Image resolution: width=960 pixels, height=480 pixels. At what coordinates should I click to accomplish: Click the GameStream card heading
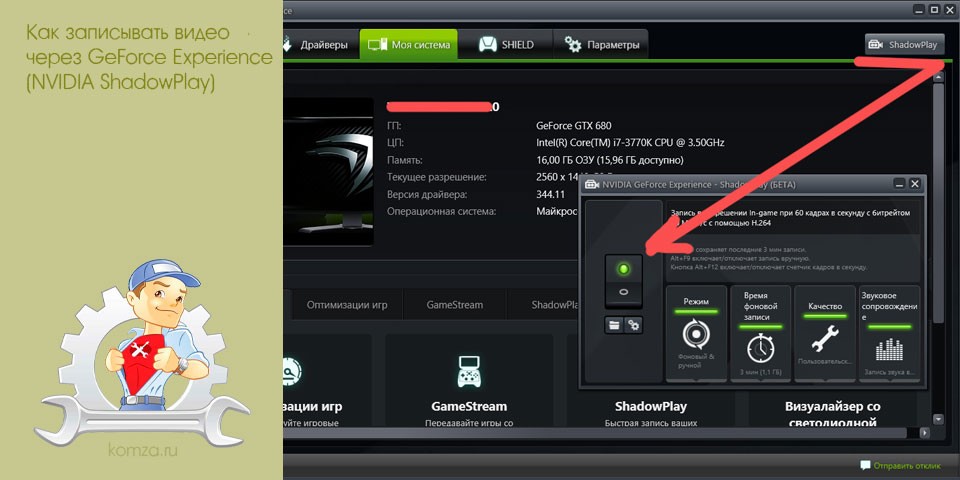(x=469, y=407)
